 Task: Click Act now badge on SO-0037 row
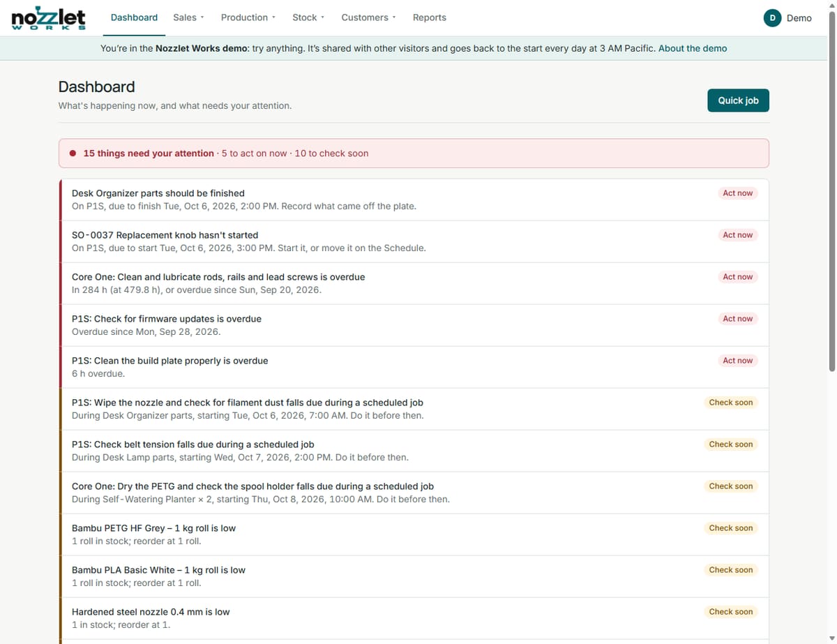[737, 235]
